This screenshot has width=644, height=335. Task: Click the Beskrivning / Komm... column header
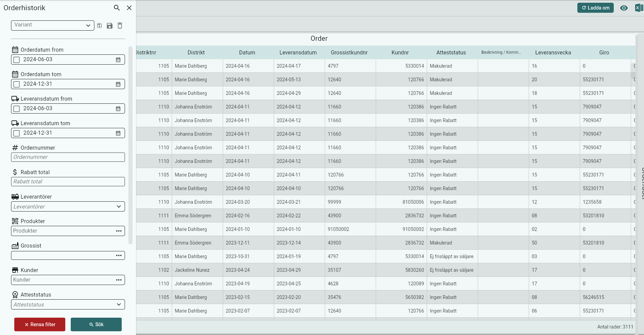(501, 52)
